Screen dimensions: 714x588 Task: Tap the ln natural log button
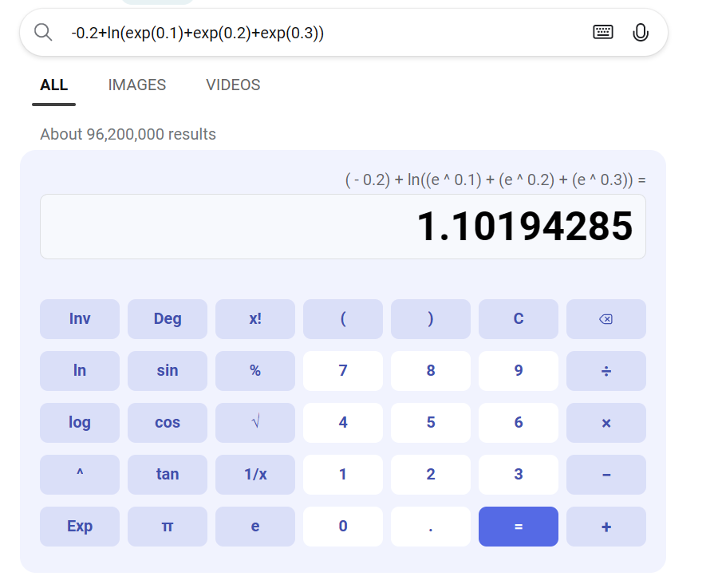pos(80,371)
